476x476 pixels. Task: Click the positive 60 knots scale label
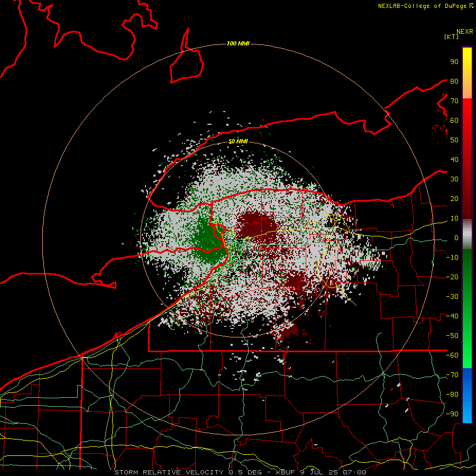pyautogui.click(x=454, y=120)
